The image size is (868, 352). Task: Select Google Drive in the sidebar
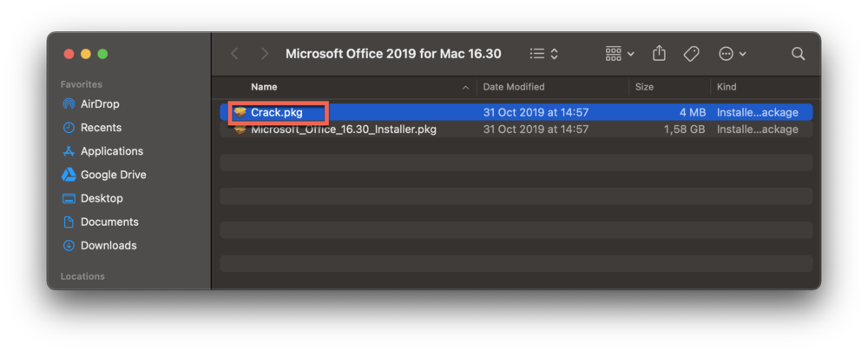point(113,175)
